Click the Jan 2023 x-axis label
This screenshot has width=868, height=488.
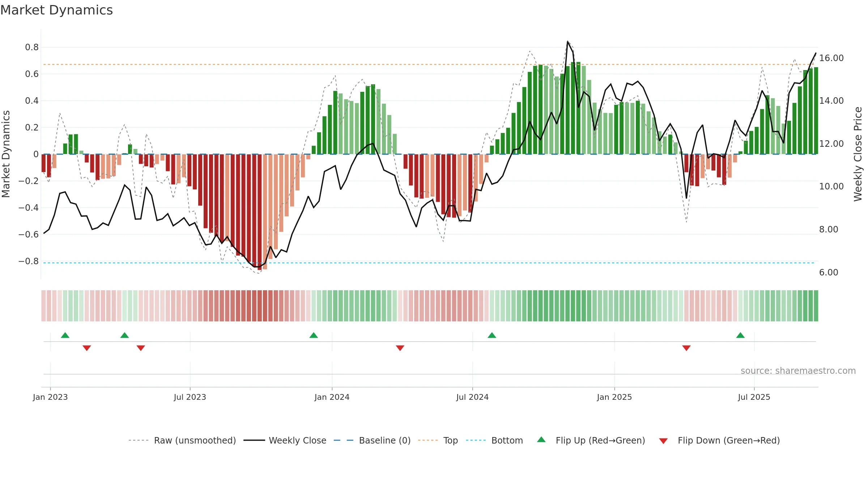pos(50,397)
